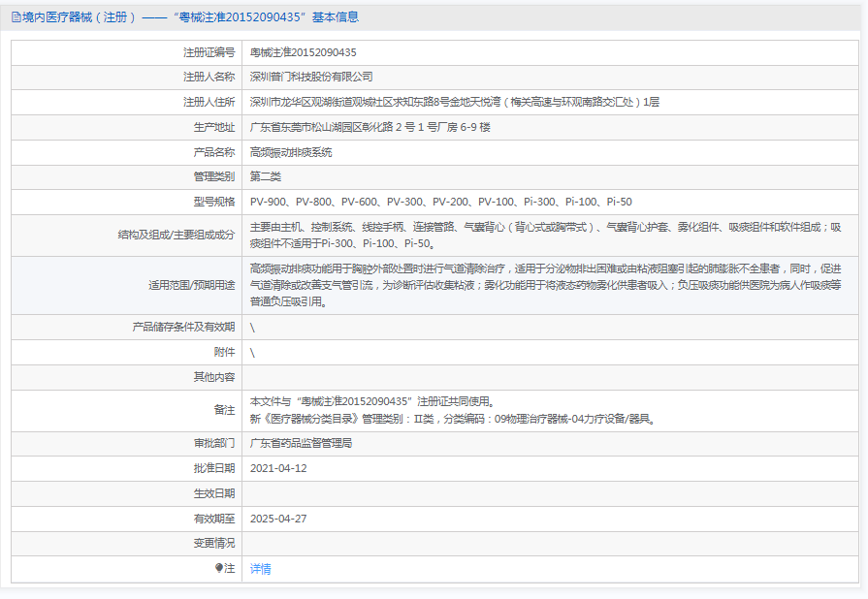The image size is (868, 599).
Task: Select registration number 粤械注准20152090435 value
Action: (x=303, y=52)
